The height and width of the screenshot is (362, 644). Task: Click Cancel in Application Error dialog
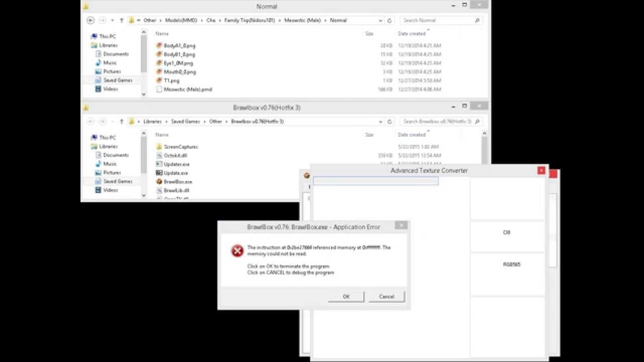[386, 297]
